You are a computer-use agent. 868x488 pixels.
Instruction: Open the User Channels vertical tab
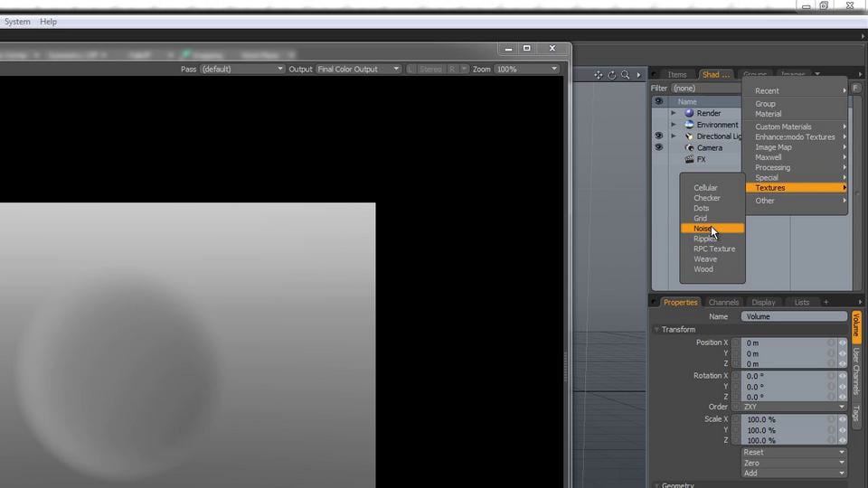click(856, 371)
